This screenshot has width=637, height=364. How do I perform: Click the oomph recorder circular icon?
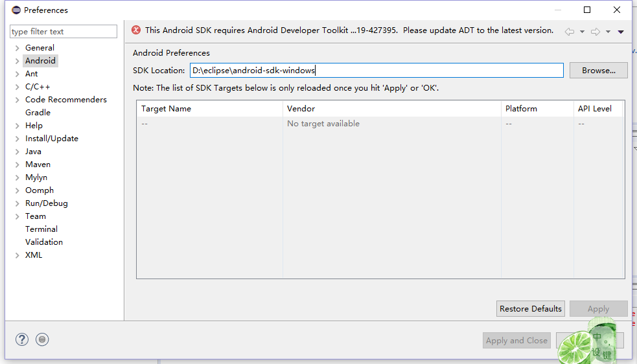[42, 339]
